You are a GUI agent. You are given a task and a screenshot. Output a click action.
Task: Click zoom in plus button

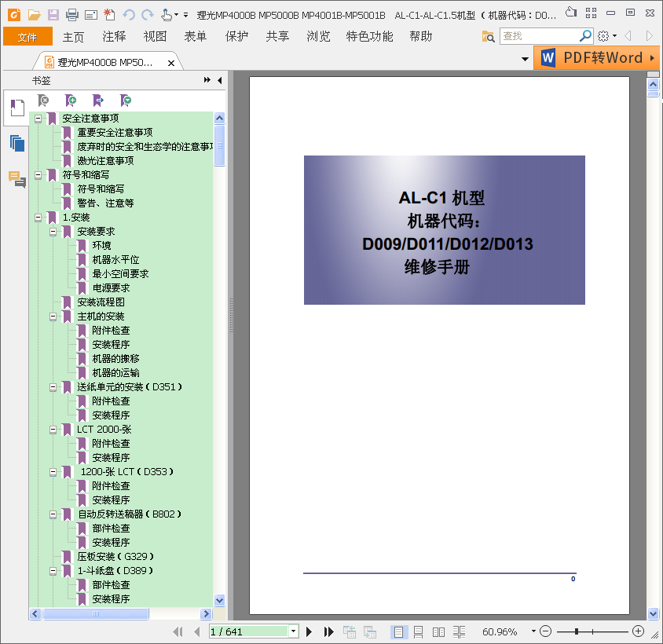click(x=638, y=631)
